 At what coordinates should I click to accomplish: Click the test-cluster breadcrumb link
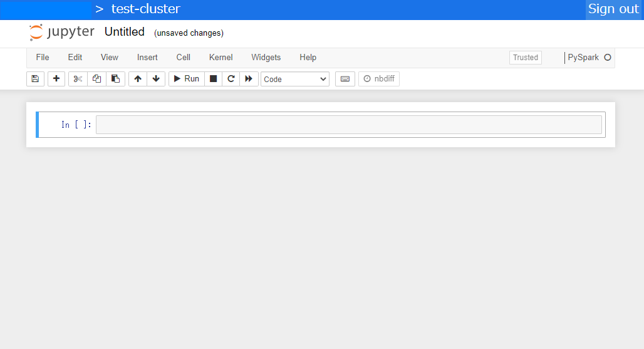click(x=146, y=9)
